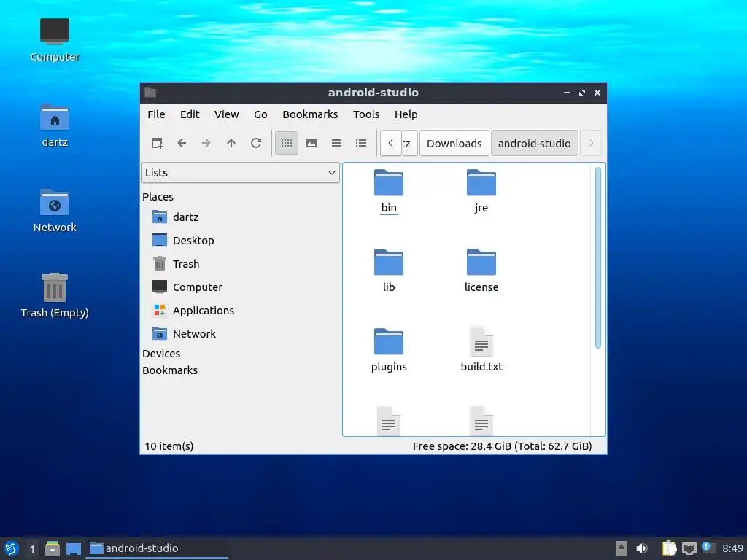Switch to thumbnail view mode

pyautogui.click(x=311, y=143)
